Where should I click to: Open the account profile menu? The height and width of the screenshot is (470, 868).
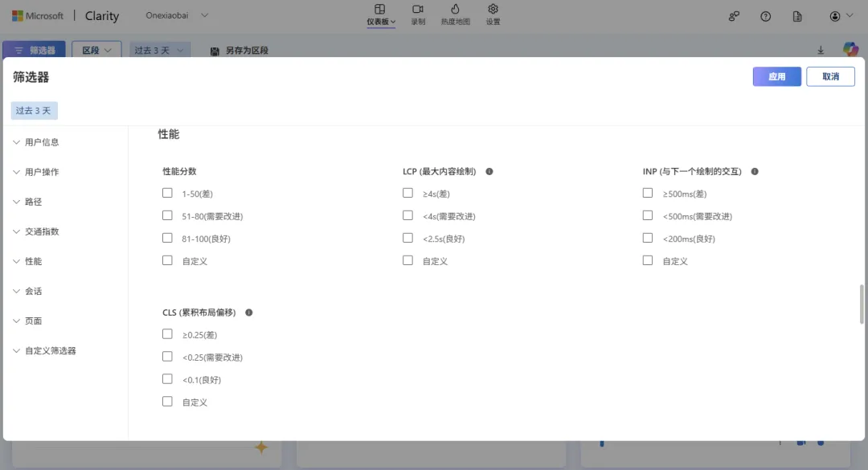(x=841, y=16)
